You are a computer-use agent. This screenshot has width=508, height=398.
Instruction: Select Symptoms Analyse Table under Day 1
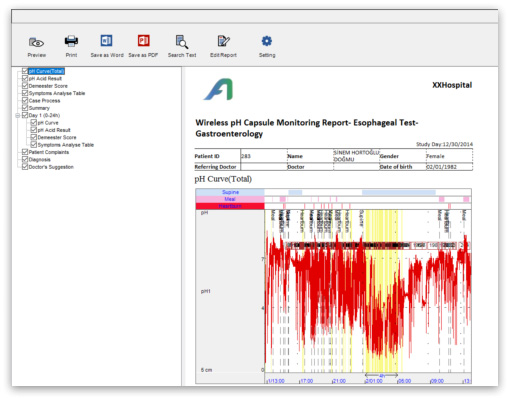pos(66,145)
